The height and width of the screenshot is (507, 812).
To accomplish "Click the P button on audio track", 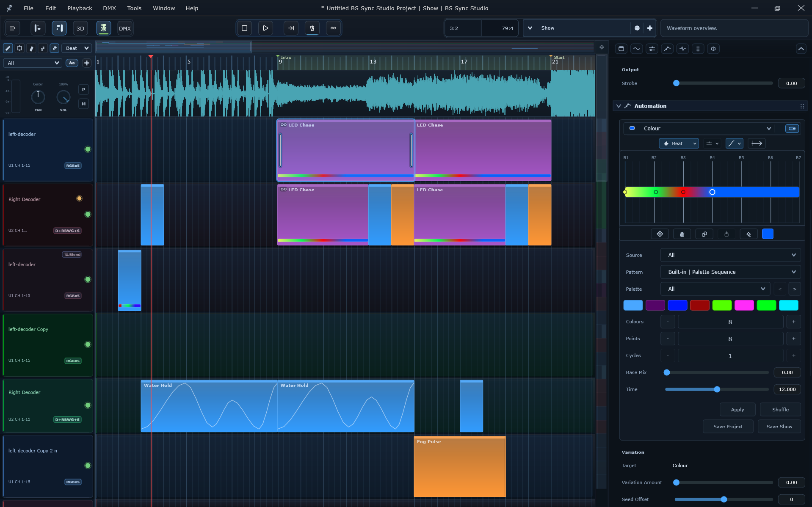I will (83, 89).
